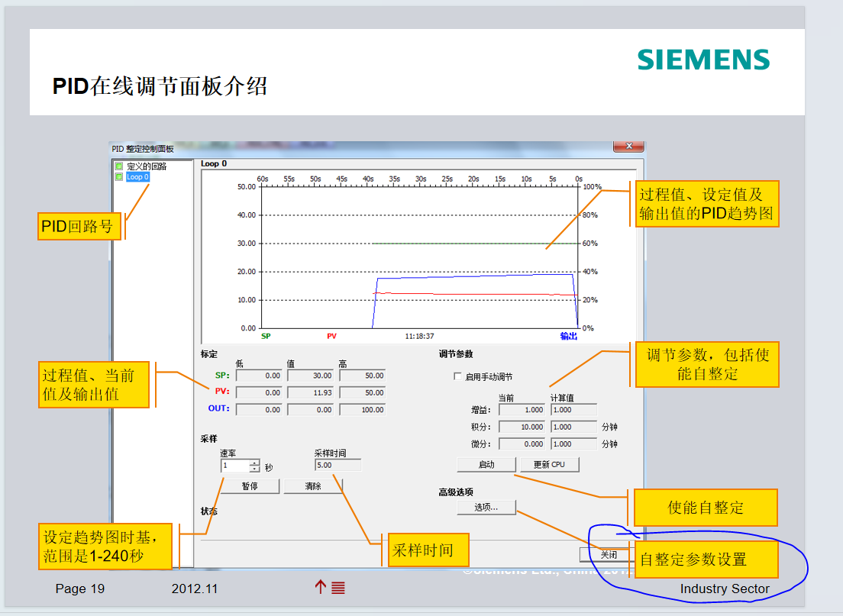Click the 关闭 button
This screenshot has height=616, width=843.
(608, 555)
